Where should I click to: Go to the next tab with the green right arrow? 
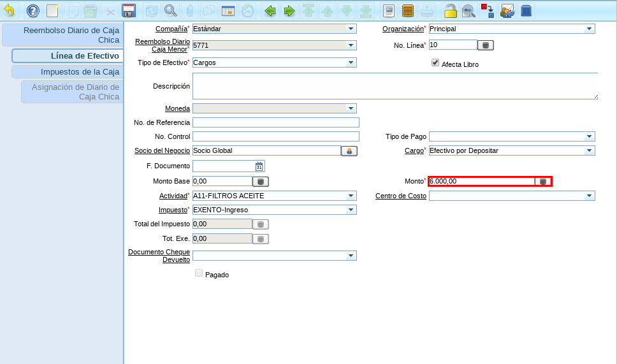point(289,11)
